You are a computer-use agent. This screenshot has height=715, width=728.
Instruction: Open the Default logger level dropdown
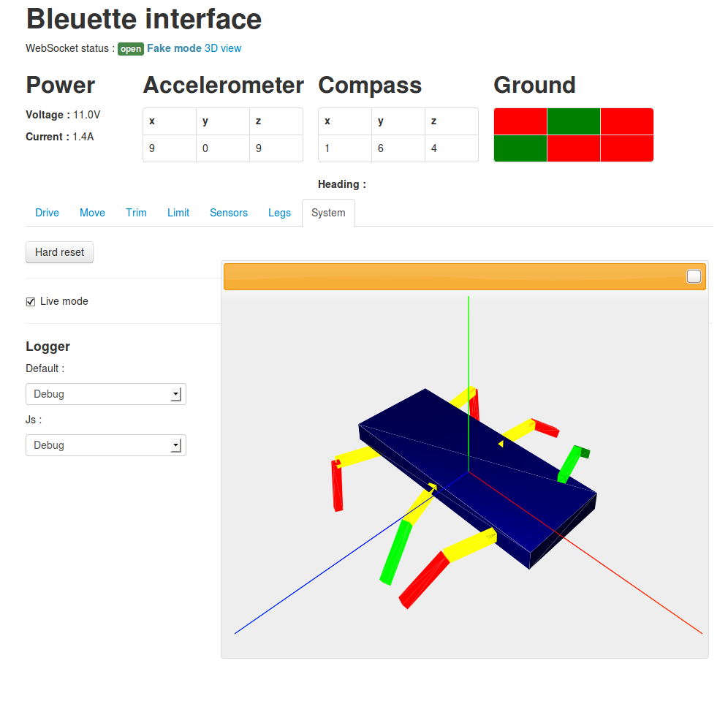click(x=106, y=394)
